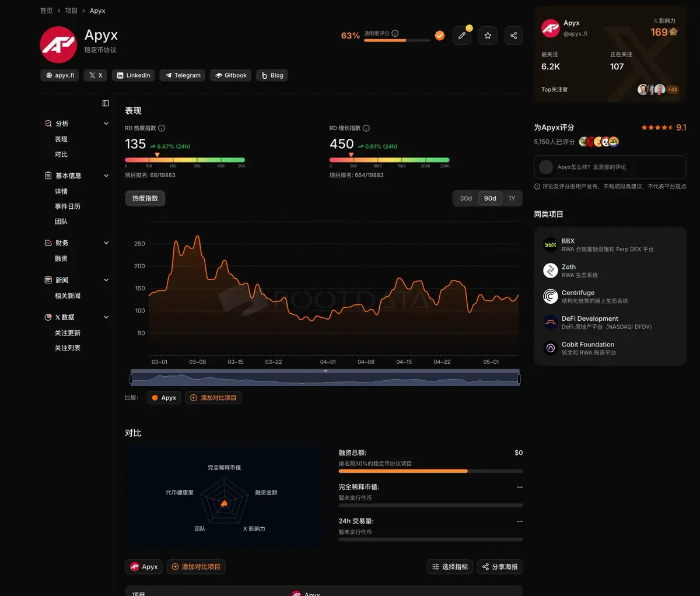Open 关注更新 in sidebar
The width and height of the screenshot is (700, 596).
click(x=68, y=333)
